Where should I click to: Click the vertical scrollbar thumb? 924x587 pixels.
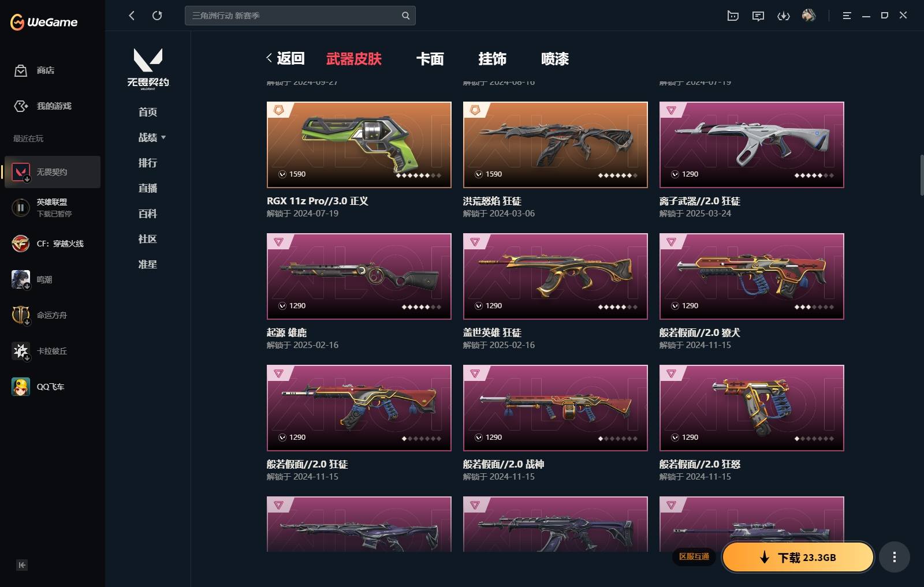tap(922, 174)
